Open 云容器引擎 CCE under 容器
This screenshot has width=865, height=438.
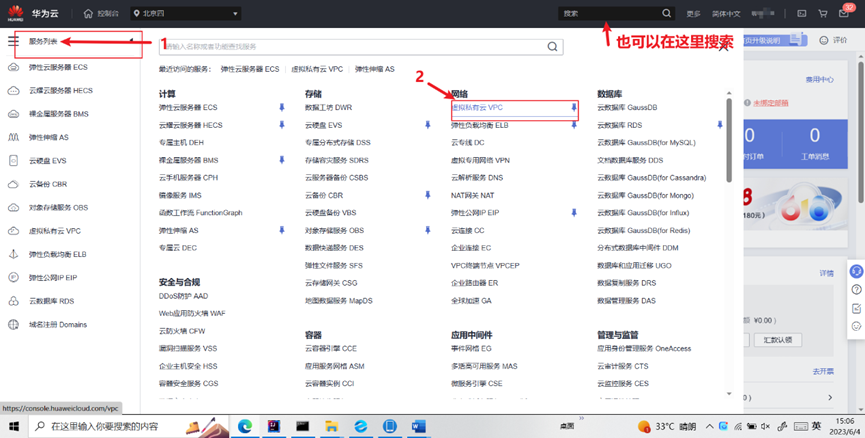point(331,348)
